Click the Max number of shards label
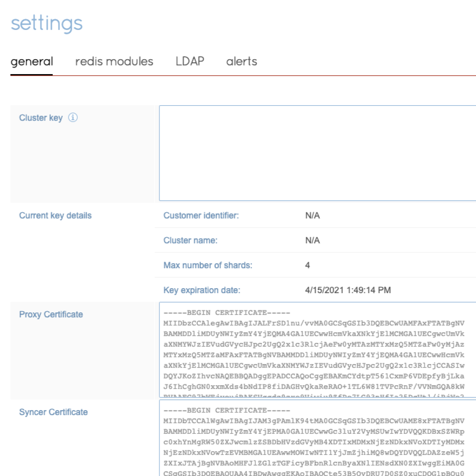The width and height of the screenshot is (476, 476). coord(208,265)
